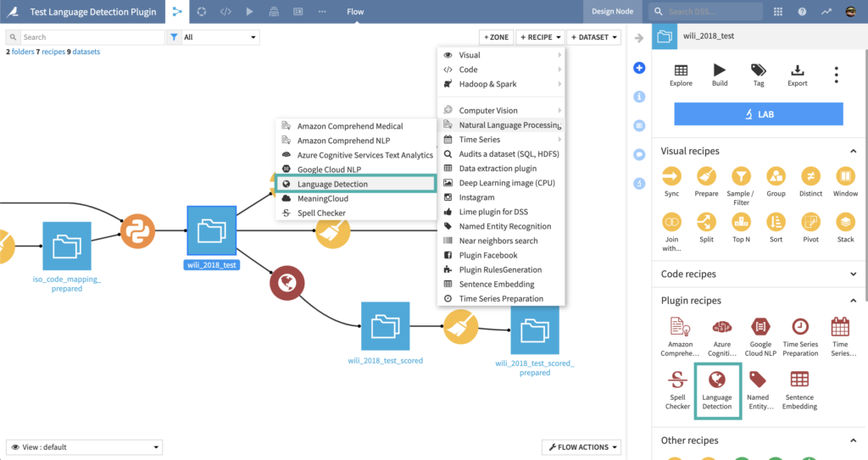Click the 9 datasets link
The height and width of the screenshot is (460, 868).
coord(83,52)
